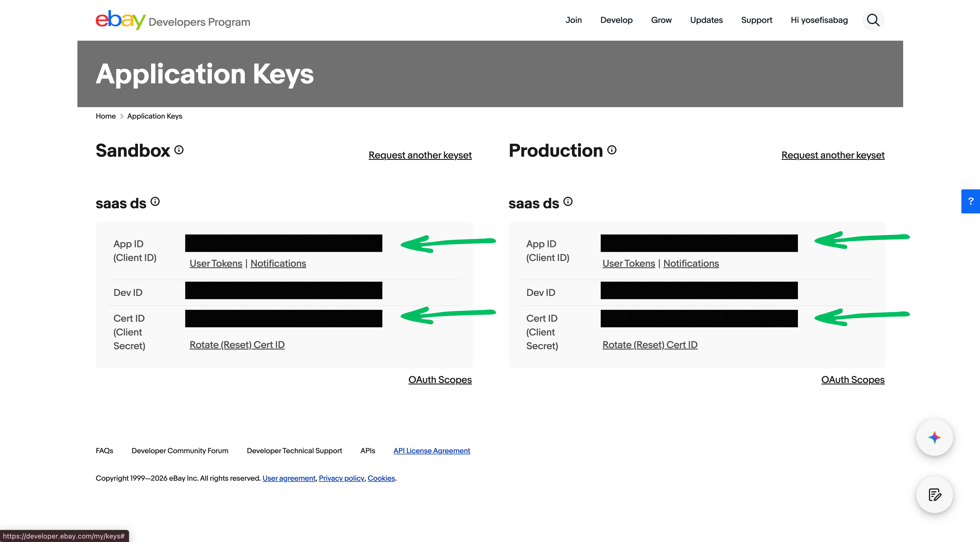
Task: Click the eBay Developers Program logo
Action: click(173, 21)
